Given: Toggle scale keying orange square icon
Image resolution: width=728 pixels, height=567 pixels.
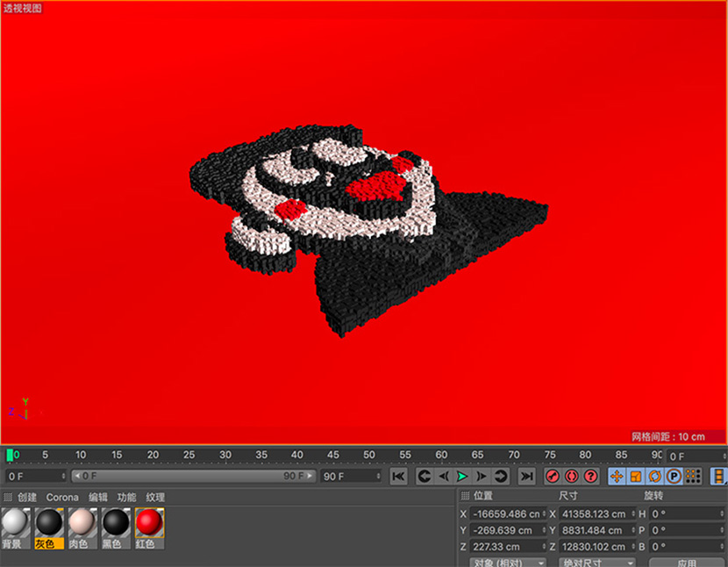Looking at the screenshot, I should coord(636,477).
